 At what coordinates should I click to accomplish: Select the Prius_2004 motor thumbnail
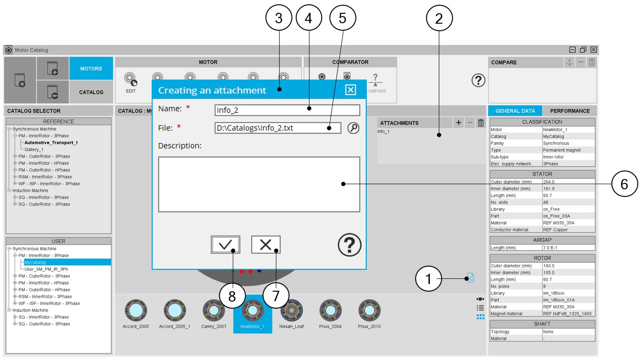tap(331, 313)
